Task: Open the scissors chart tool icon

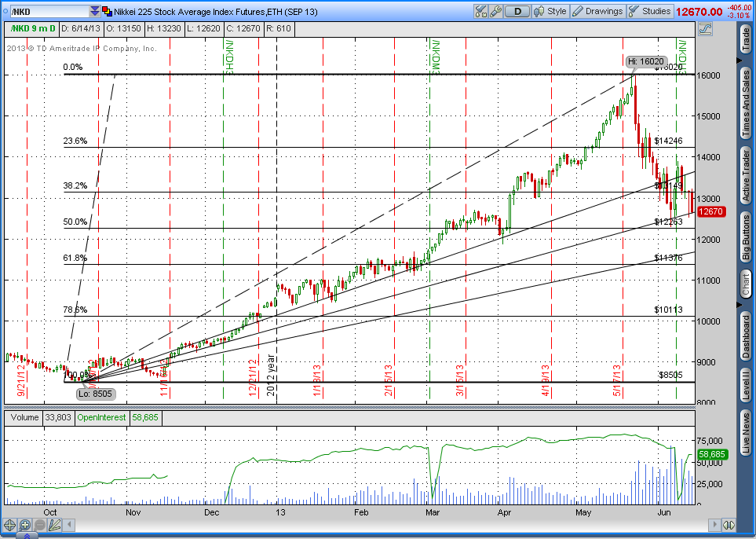Action: (480, 11)
